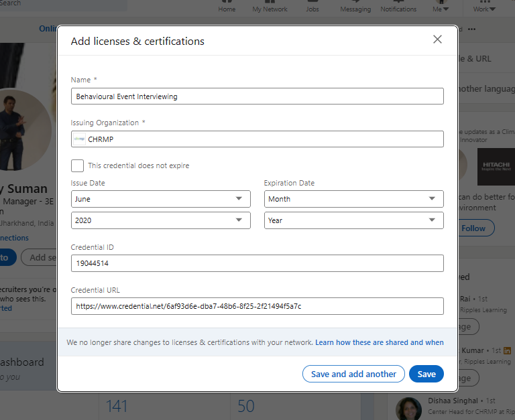Go to Home in the navigation bar
The width and height of the screenshot is (515, 420).
[227, 7]
